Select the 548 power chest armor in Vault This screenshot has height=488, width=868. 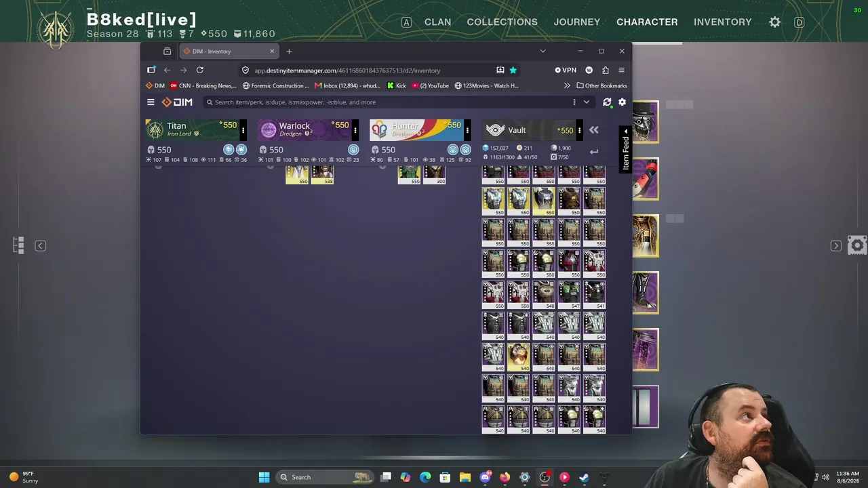(544, 294)
